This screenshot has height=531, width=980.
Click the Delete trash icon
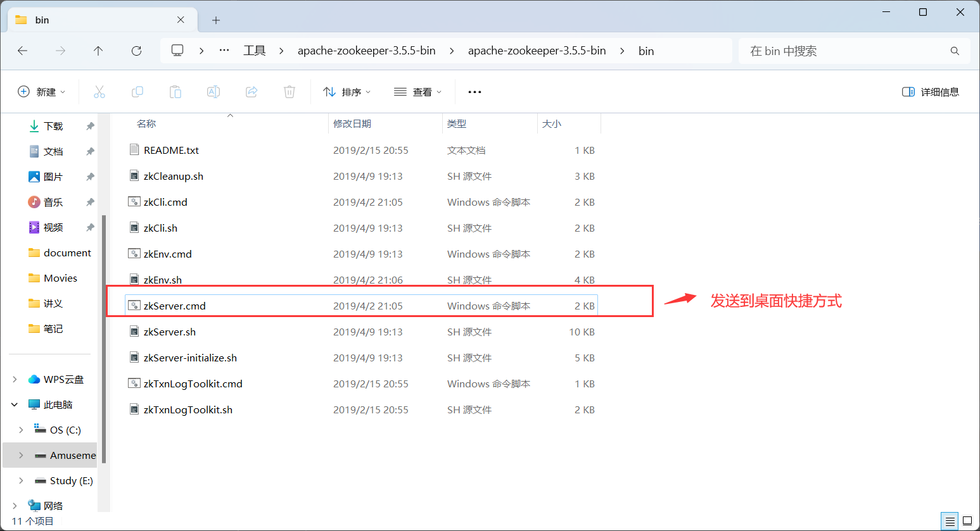coord(290,92)
